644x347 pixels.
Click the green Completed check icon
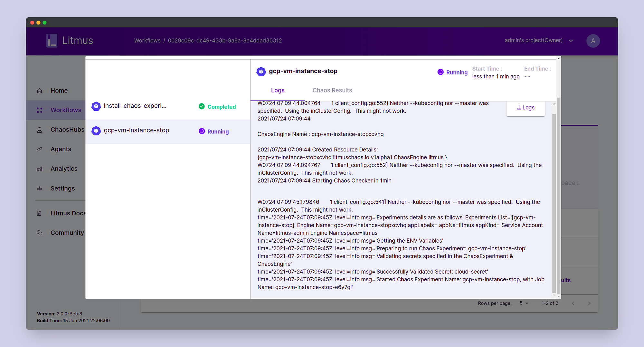tap(202, 106)
